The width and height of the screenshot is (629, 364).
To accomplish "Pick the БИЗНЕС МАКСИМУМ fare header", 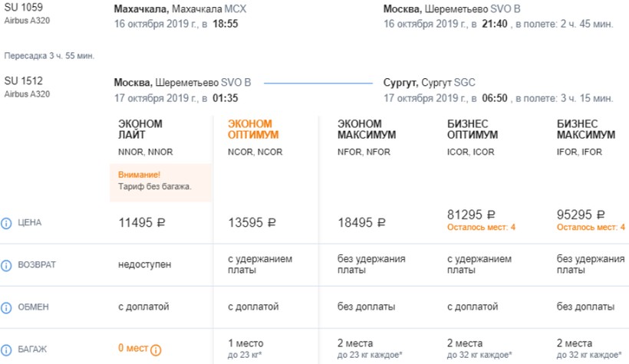I will (x=585, y=129).
